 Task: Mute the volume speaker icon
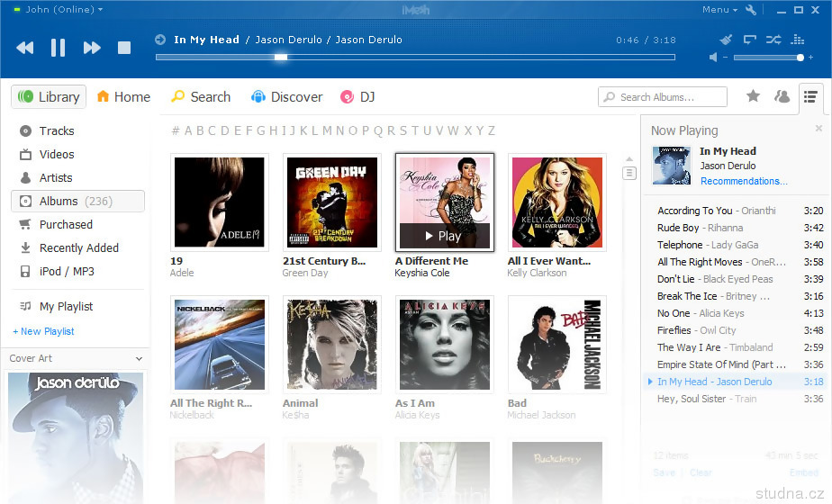(x=713, y=57)
